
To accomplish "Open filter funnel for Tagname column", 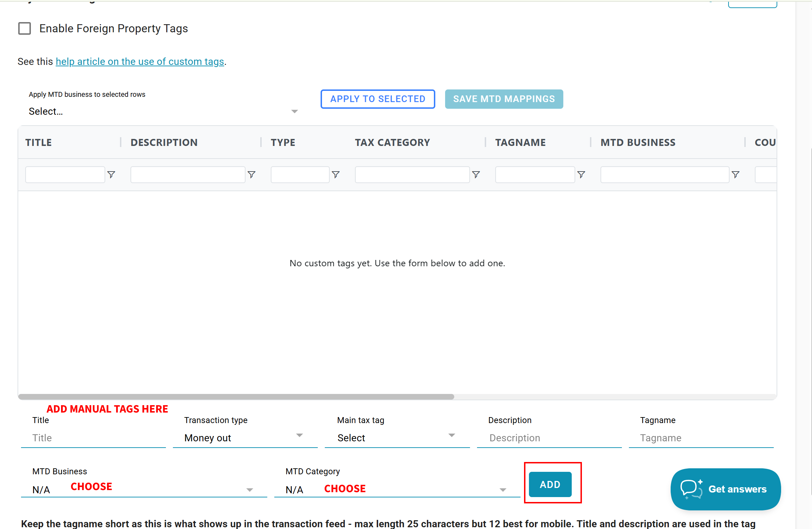I will pos(581,175).
